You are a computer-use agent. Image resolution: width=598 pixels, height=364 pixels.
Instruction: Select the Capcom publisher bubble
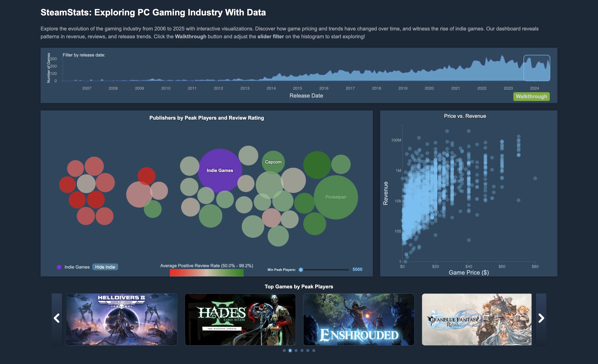click(x=273, y=162)
